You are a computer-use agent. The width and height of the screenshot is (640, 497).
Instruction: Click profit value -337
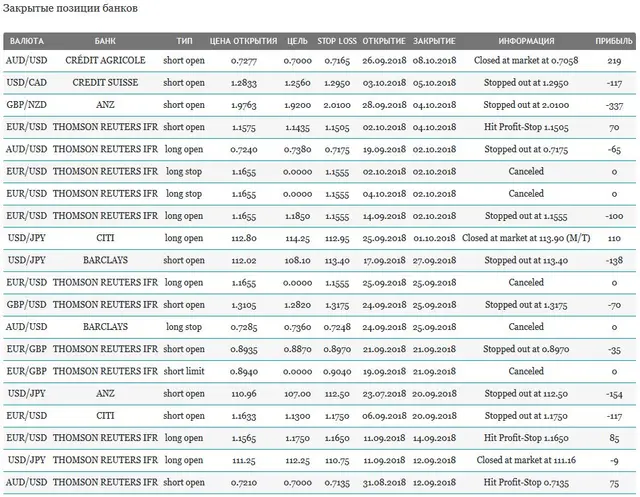pos(614,105)
